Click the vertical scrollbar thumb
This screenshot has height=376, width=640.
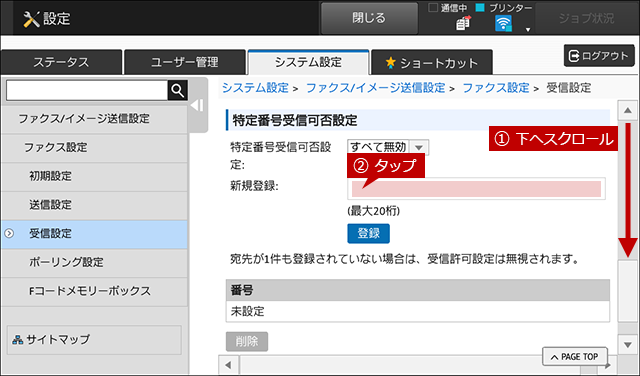[x=628, y=291]
